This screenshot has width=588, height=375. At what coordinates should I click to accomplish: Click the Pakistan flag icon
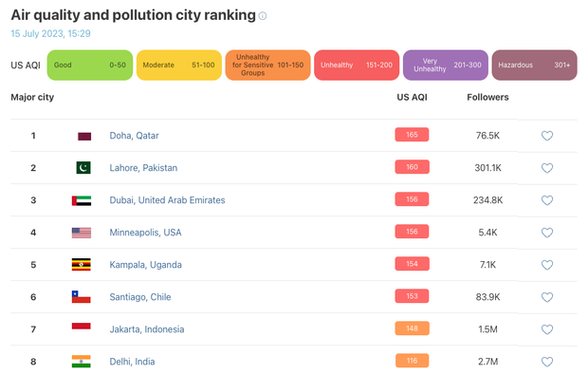pyautogui.click(x=83, y=167)
